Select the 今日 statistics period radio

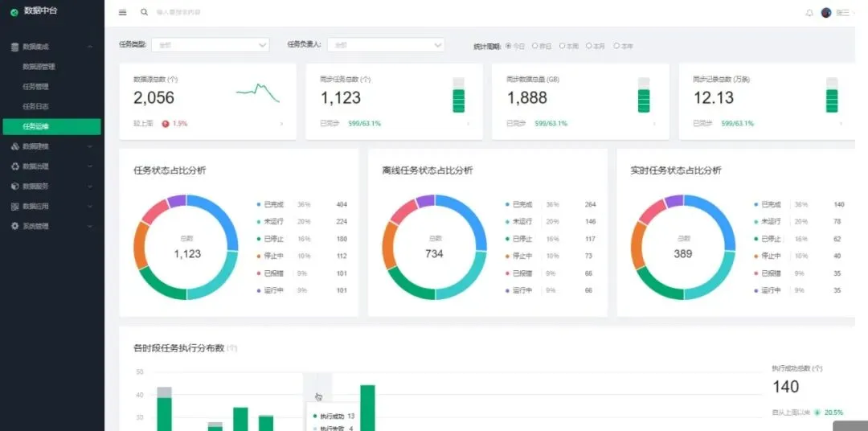tap(509, 46)
